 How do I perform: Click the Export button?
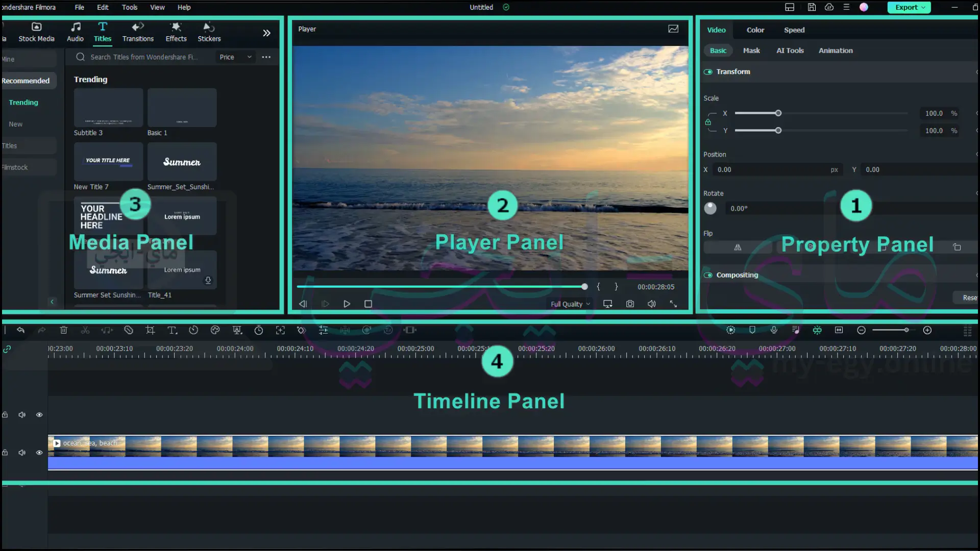pyautogui.click(x=910, y=7)
